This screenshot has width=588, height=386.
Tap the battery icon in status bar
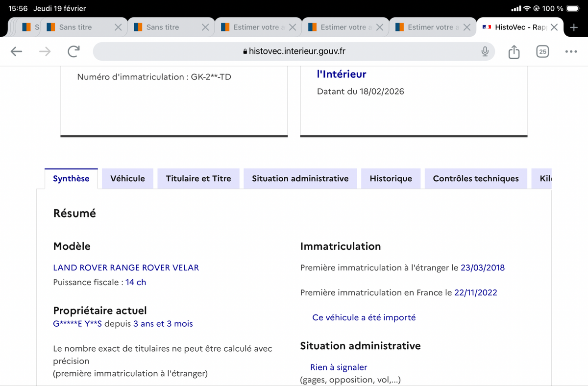tap(572, 9)
